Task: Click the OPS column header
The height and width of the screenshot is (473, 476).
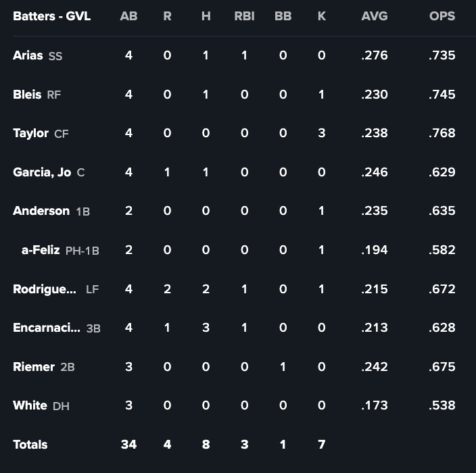Action: coord(442,16)
